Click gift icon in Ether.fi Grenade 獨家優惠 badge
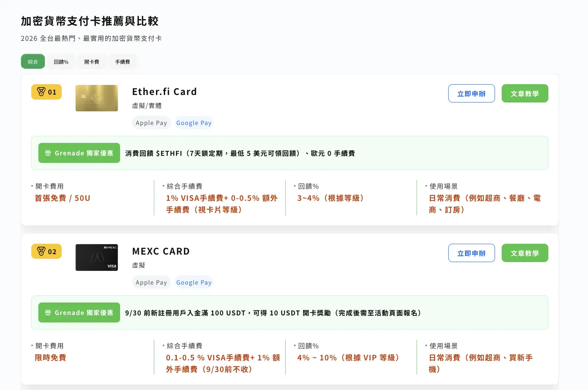The height and width of the screenshot is (390, 588). tap(48, 153)
